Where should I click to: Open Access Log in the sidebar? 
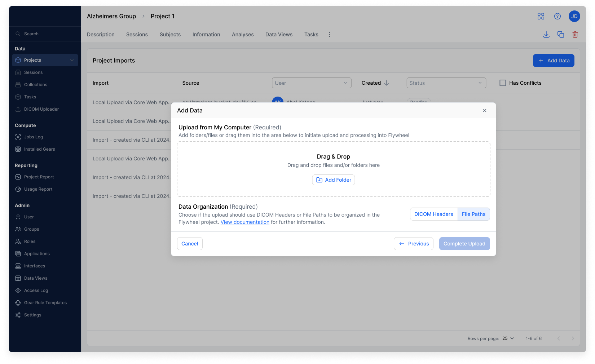[x=45, y=290]
